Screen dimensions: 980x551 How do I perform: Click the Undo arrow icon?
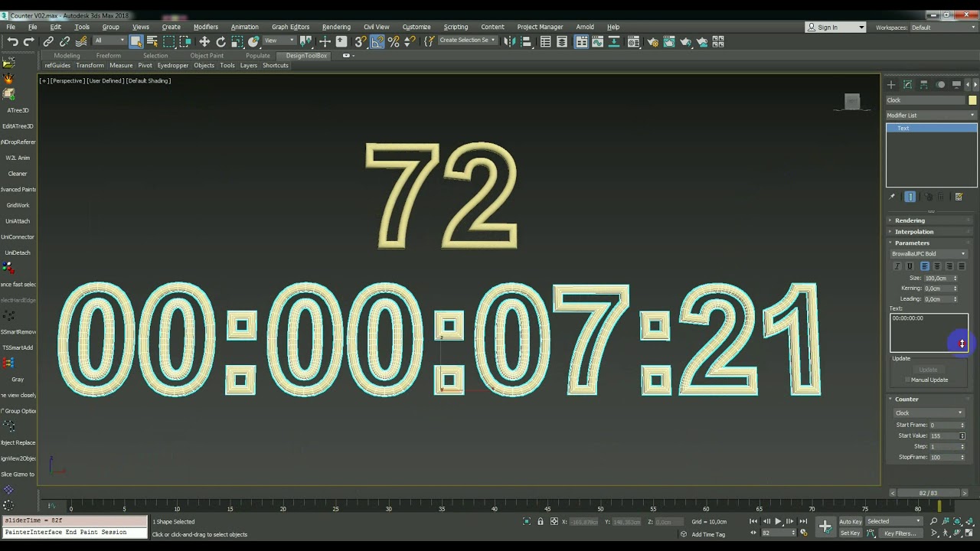[13, 42]
